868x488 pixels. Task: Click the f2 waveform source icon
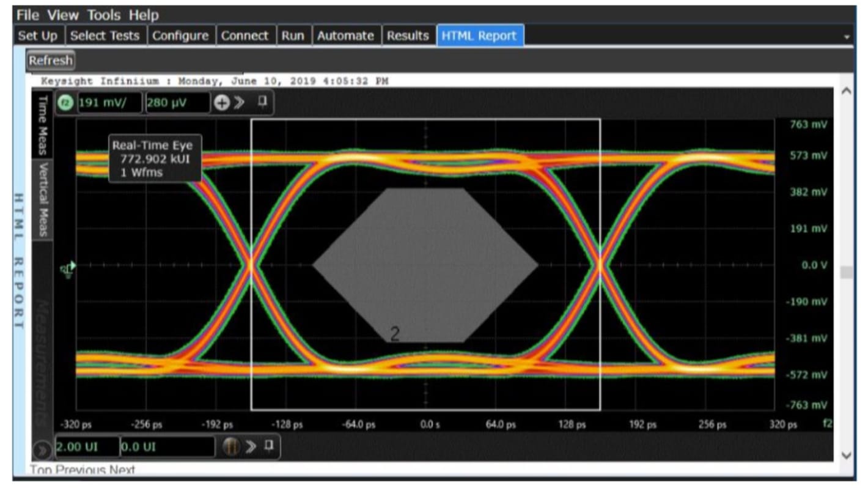click(65, 103)
